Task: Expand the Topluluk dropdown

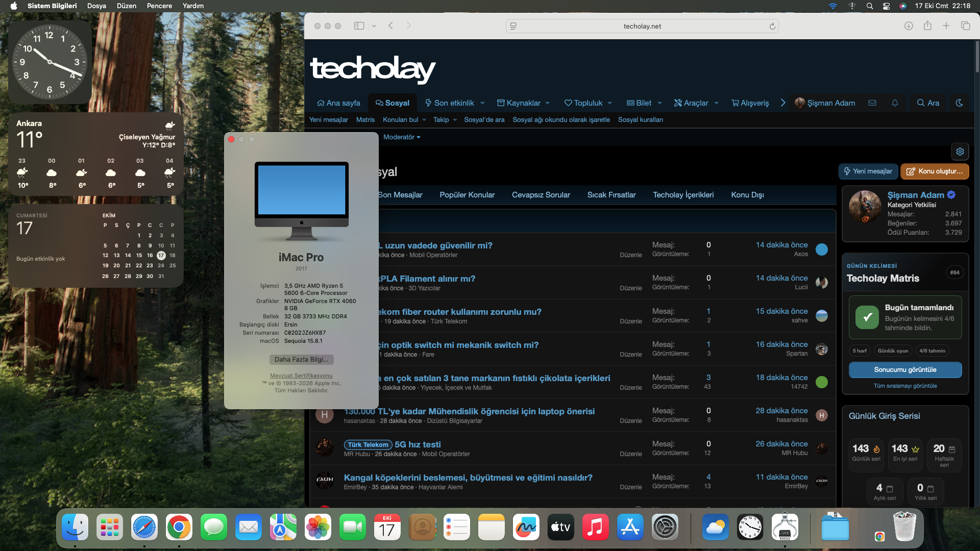Action: (x=610, y=103)
